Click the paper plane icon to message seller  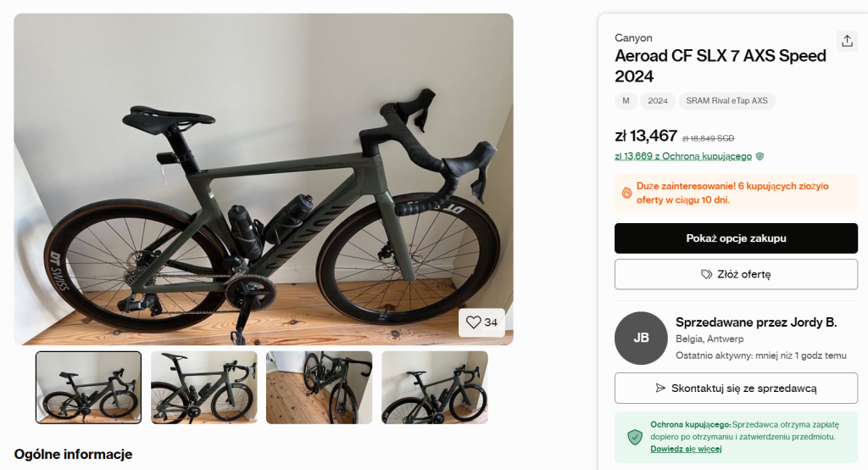[660, 389]
